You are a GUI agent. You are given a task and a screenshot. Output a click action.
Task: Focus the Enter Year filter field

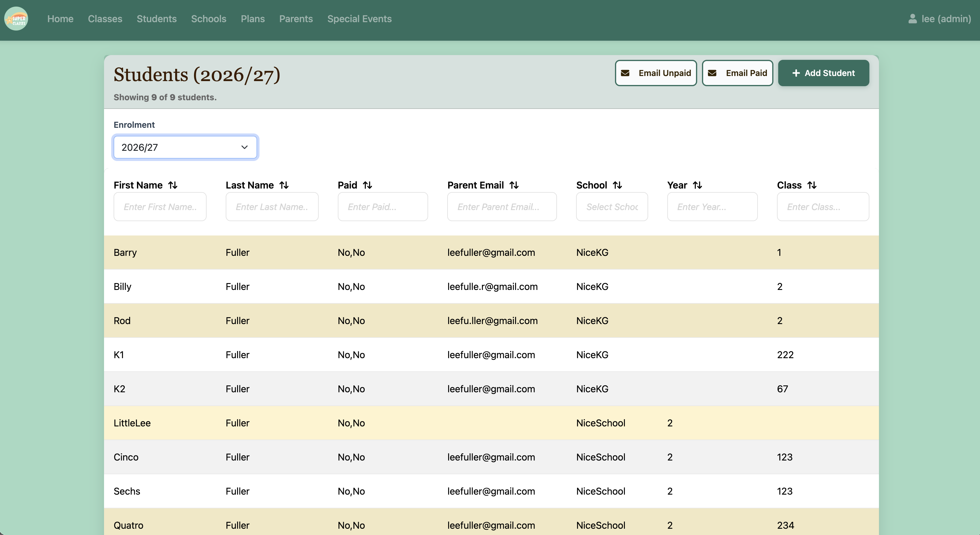(x=712, y=207)
